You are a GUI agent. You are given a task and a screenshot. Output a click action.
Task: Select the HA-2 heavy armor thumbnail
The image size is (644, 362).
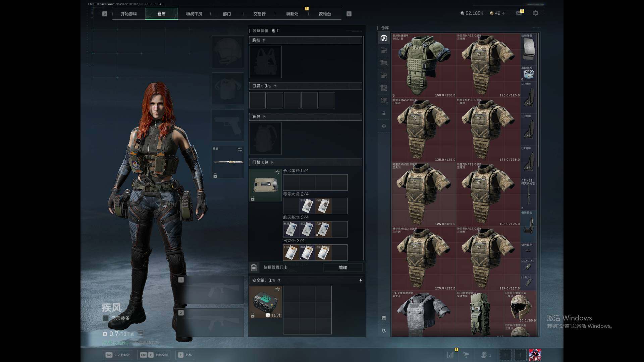(x=423, y=314)
